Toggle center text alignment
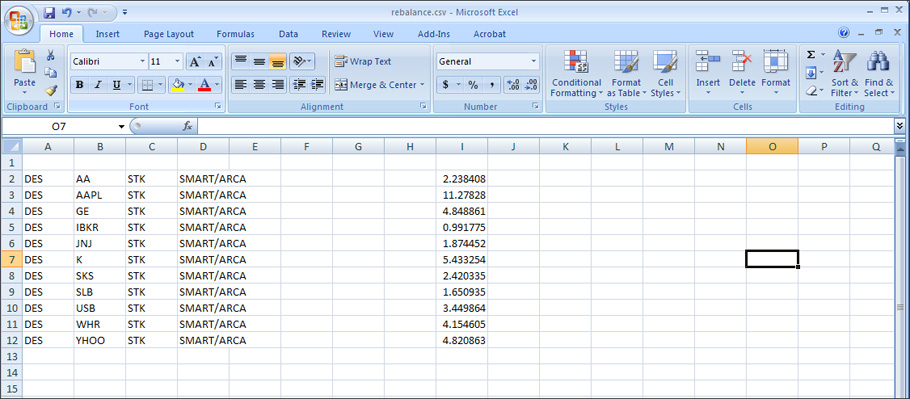This screenshot has width=910, height=399. click(259, 85)
